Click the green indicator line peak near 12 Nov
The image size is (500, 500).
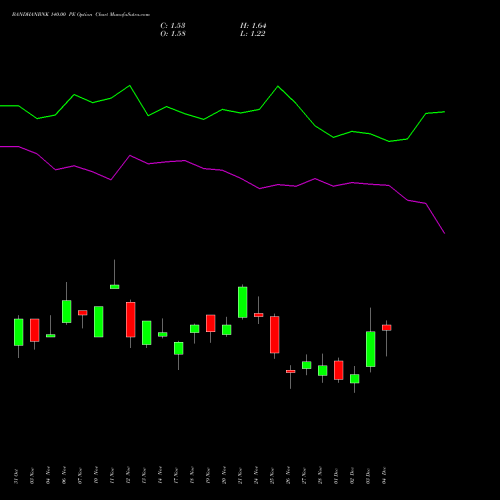point(130,86)
